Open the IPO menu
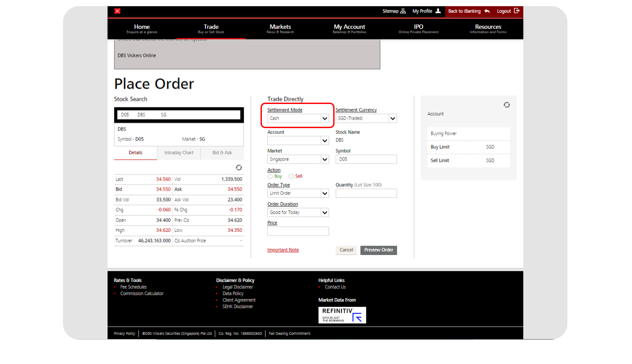632x364 pixels. pyautogui.click(x=419, y=29)
